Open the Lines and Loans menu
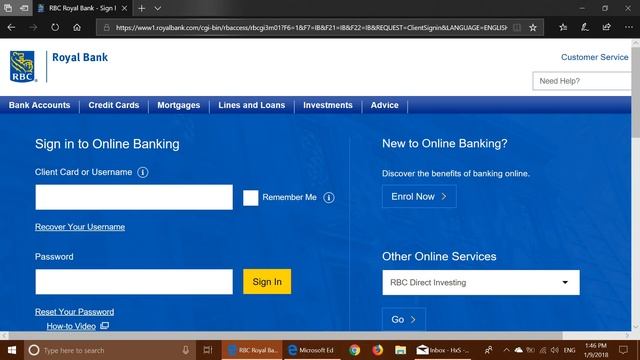 pyautogui.click(x=251, y=105)
